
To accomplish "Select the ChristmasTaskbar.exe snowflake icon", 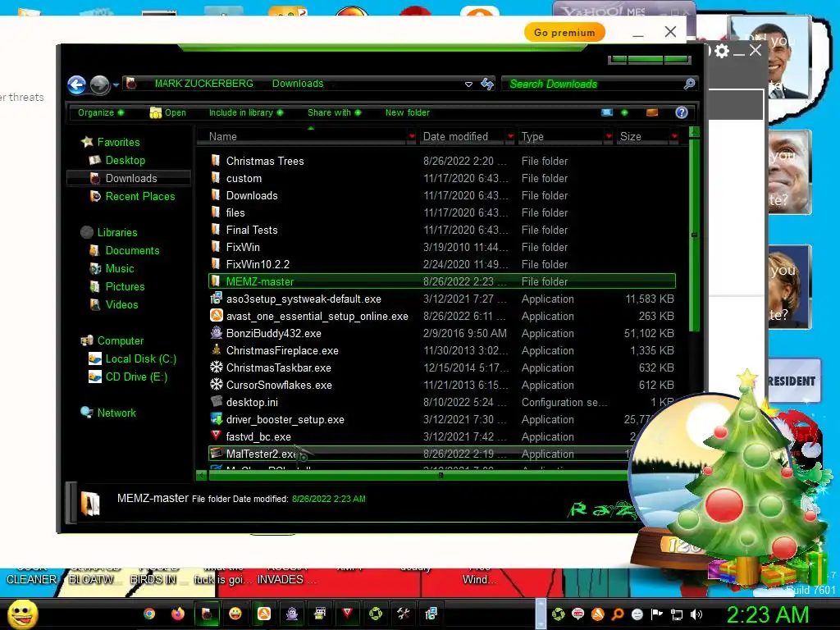I will point(216,367).
